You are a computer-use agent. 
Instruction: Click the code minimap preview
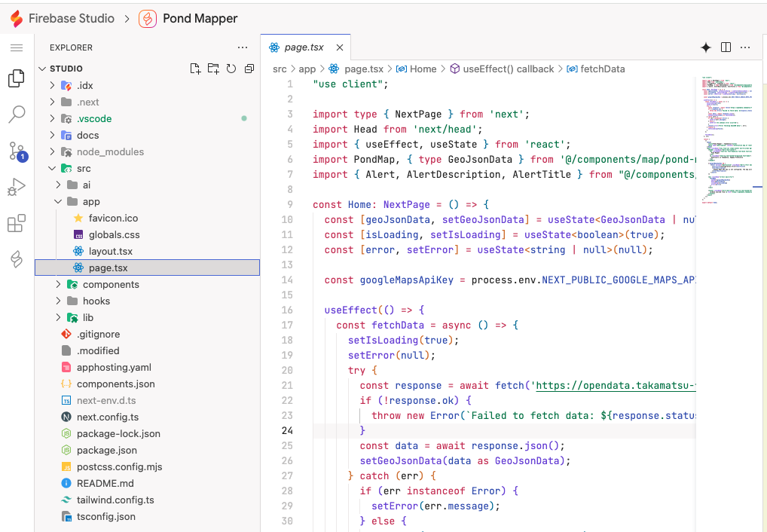tap(729, 140)
